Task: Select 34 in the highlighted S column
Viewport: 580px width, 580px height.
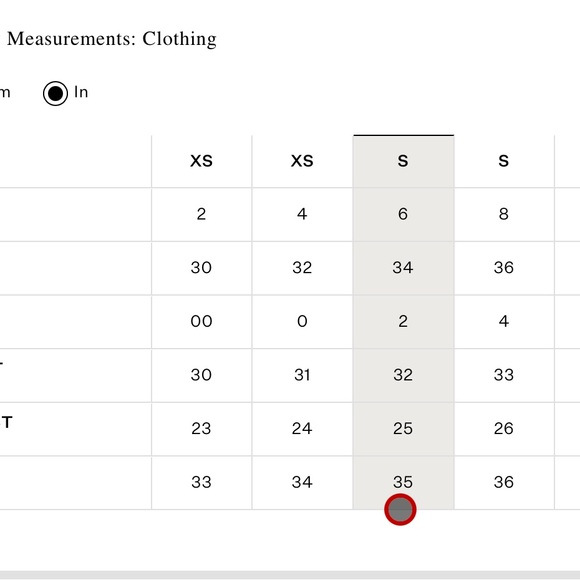Action: coord(403,268)
